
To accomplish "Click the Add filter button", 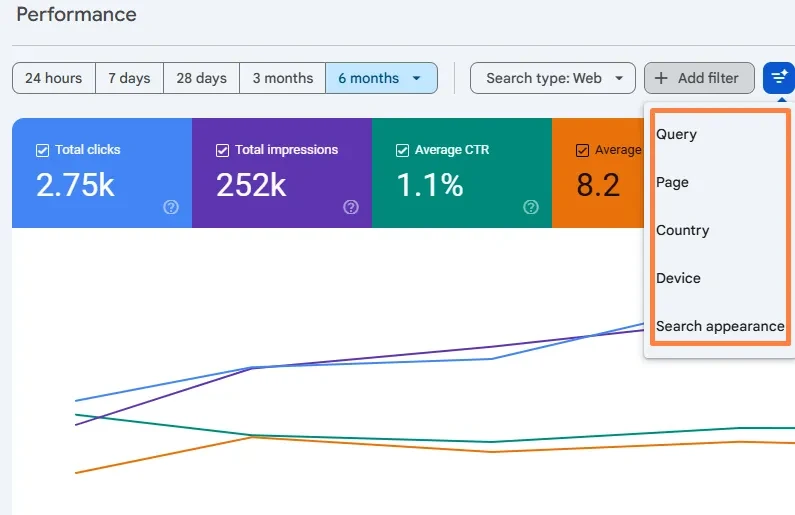I will point(699,78).
